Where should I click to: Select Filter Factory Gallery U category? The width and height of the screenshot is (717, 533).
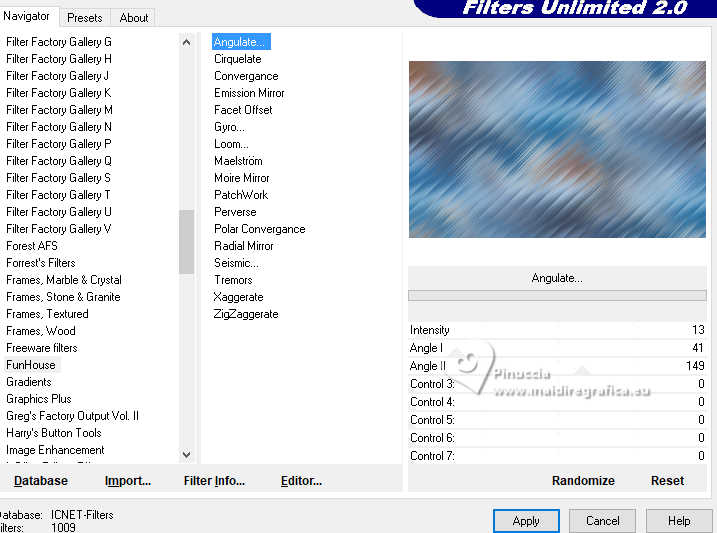[x=59, y=212]
